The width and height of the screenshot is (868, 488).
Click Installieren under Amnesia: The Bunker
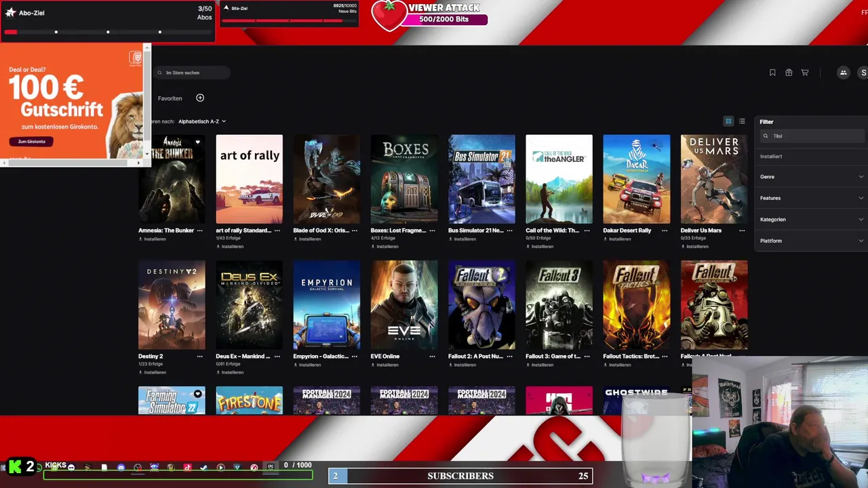(153, 239)
